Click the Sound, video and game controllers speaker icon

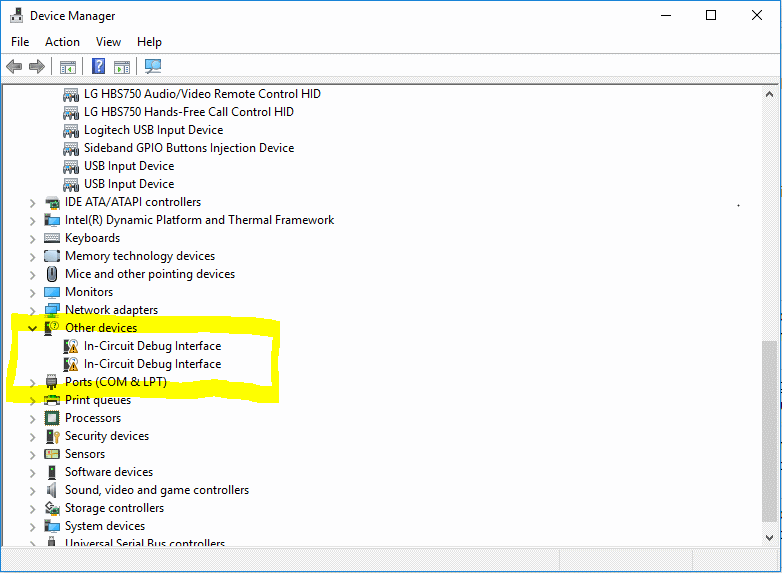coord(51,490)
